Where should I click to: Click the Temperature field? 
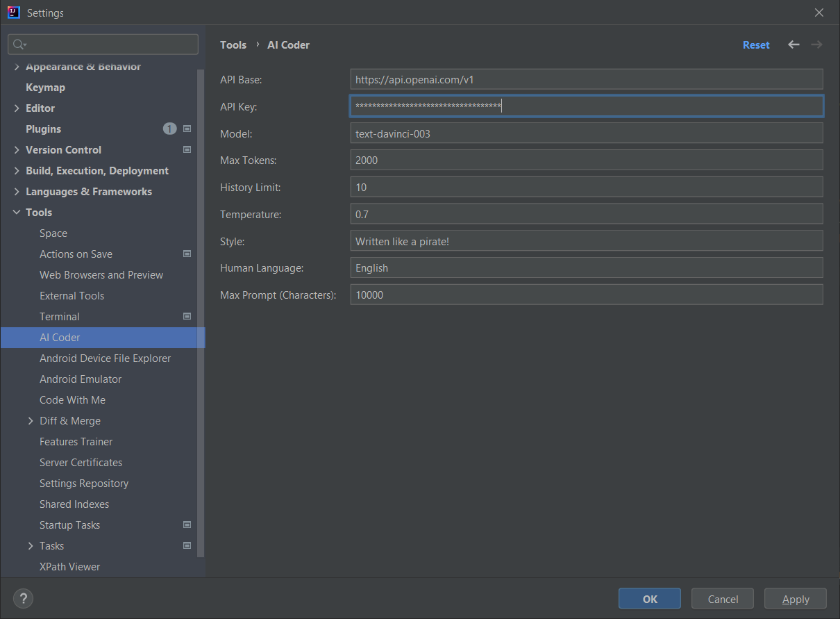point(587,214)
